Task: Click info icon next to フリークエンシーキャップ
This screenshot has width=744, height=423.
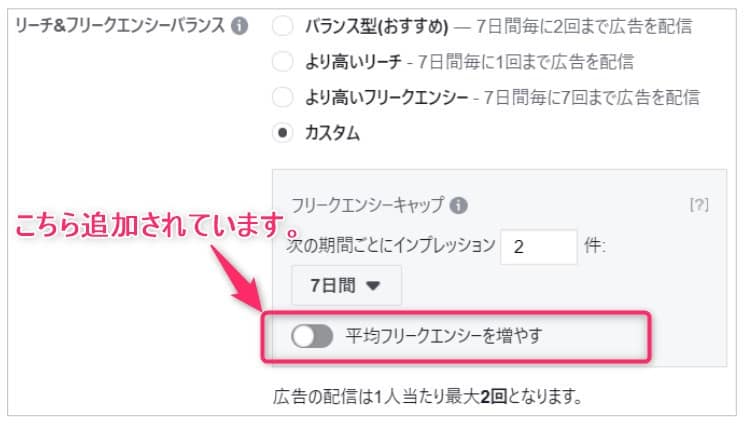Action: (459, 206)
